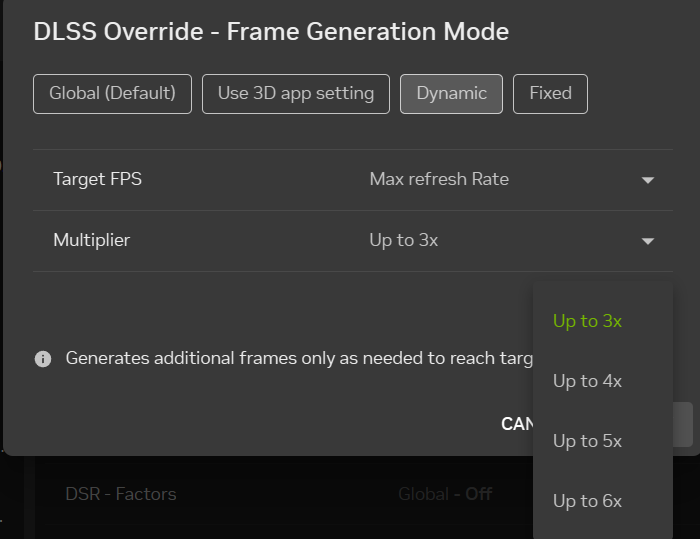Screen dimensions: 700x539
Task: Click the Max refresh Rate value field
Action: pos(439,180)
